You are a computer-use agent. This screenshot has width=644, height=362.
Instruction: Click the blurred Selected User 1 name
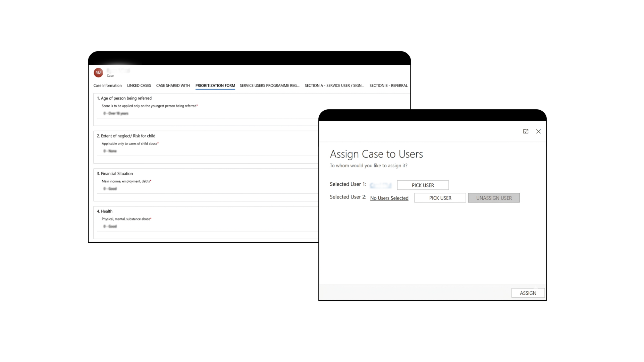[x=381, y=185]
